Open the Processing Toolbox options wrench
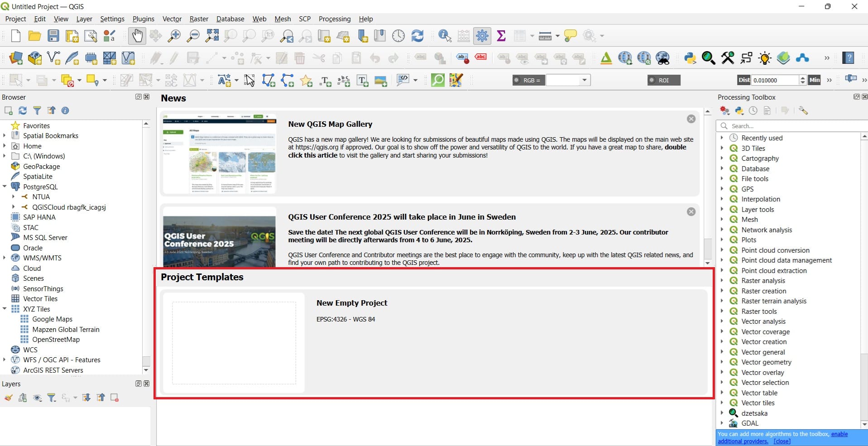868x446 pixels. tap(803, 110)
